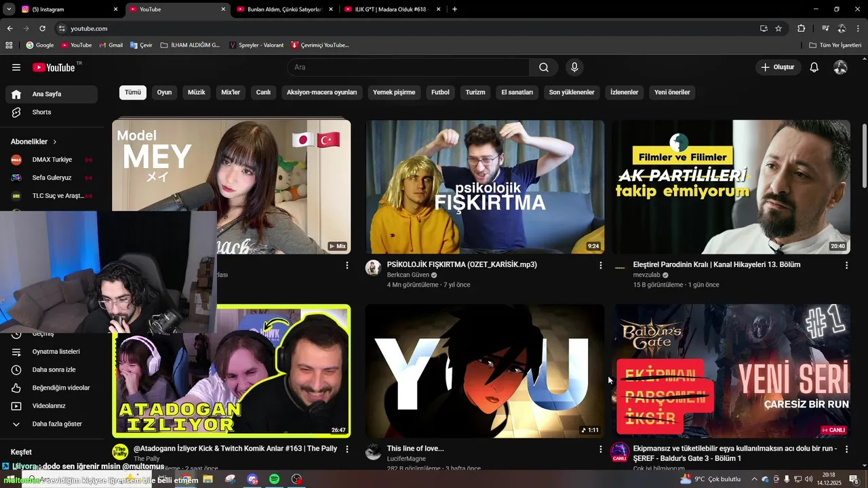Select the Son yüklenenler chip
The height and width of the screenshot is (488, 868).
tap(572, 92)
